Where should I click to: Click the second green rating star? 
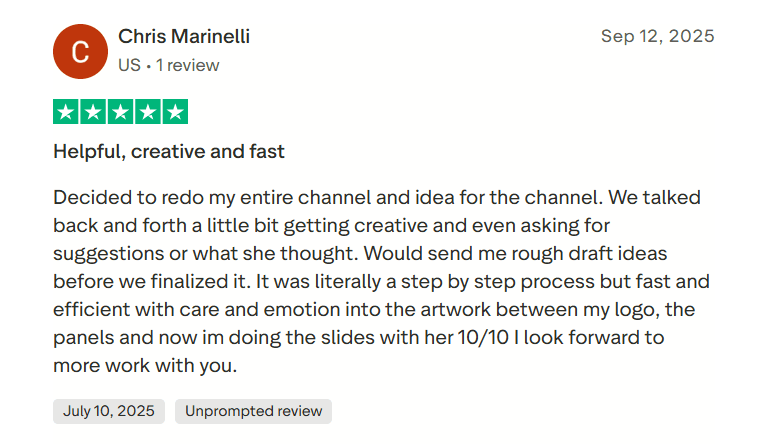click(x=93, y=112)
